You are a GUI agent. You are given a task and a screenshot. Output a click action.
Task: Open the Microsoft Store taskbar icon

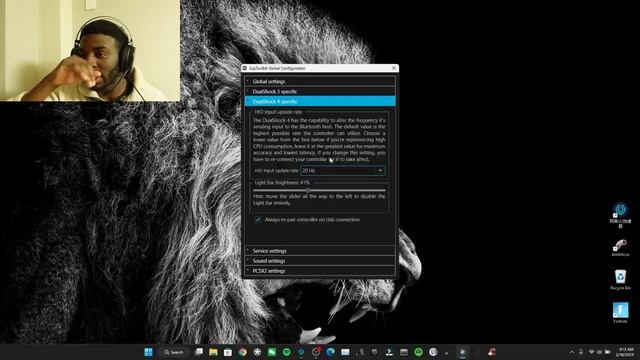pos(228,352)
